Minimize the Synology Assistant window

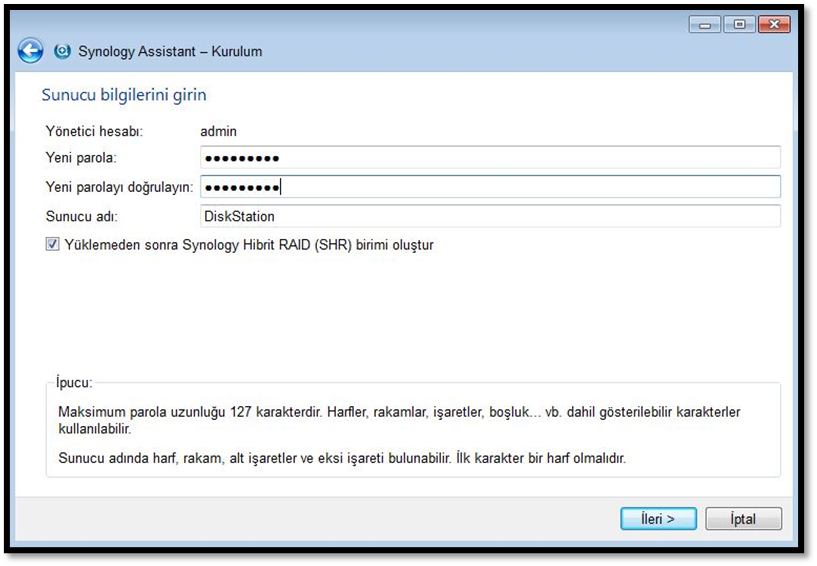click(705, 25)
